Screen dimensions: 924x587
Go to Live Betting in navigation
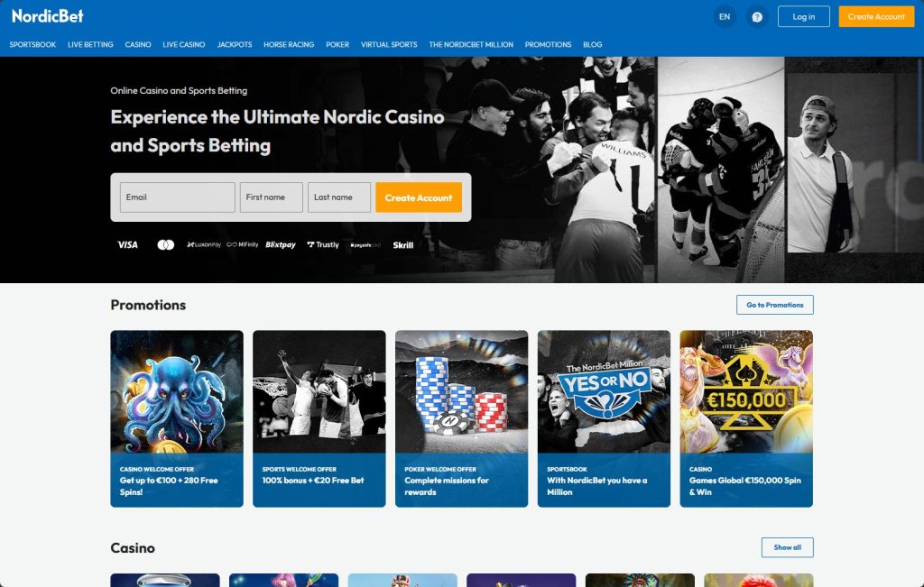pos(90,45)
